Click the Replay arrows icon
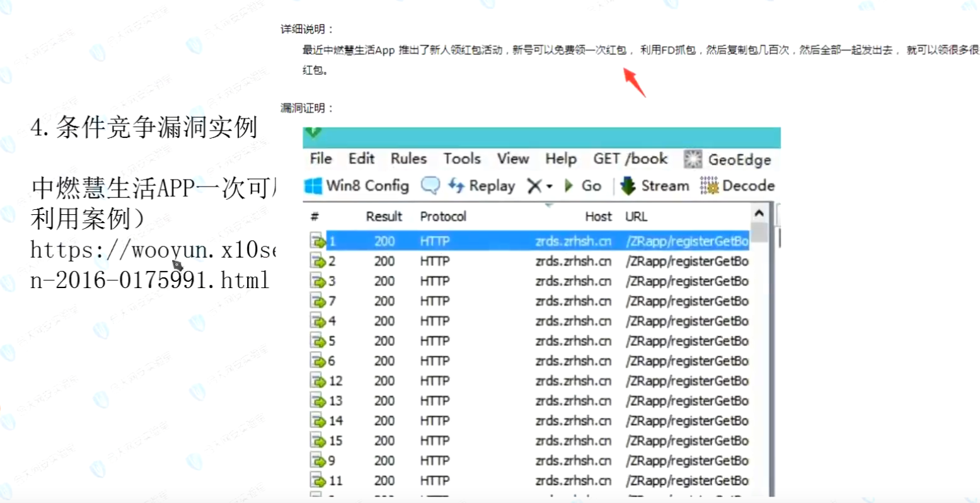The image size is (980, 503). [456, 185]
